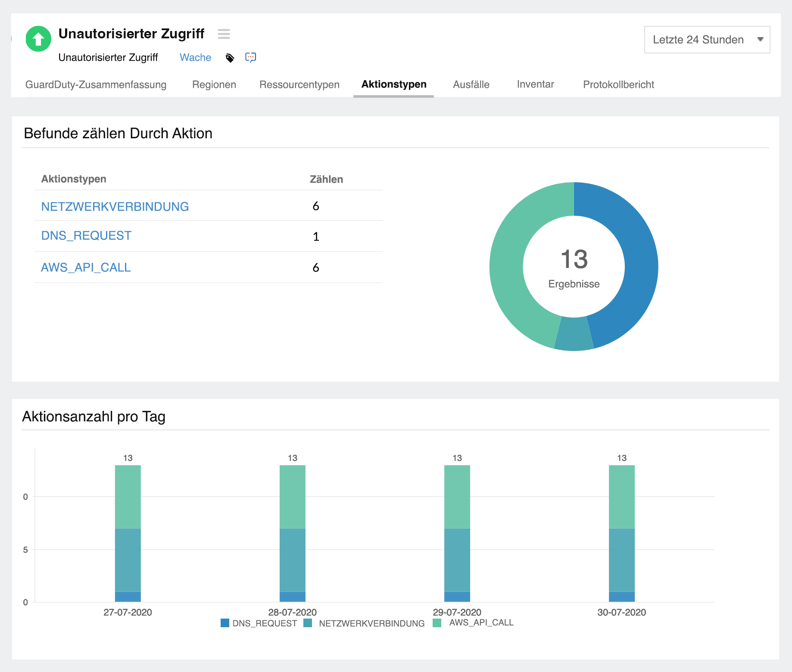792x672 pixels.
Task: Click the DNS_REQUEST link in the table
Action: tap(86, 236)
